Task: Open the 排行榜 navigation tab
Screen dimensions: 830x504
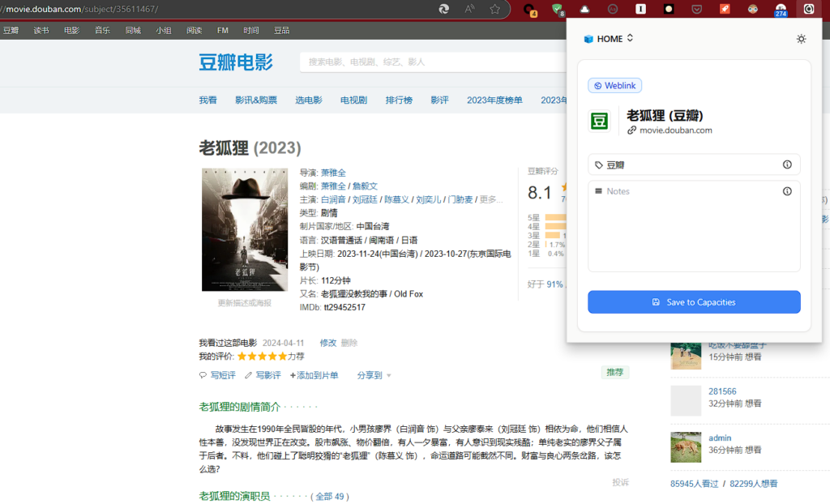Action: coord(398,100)
